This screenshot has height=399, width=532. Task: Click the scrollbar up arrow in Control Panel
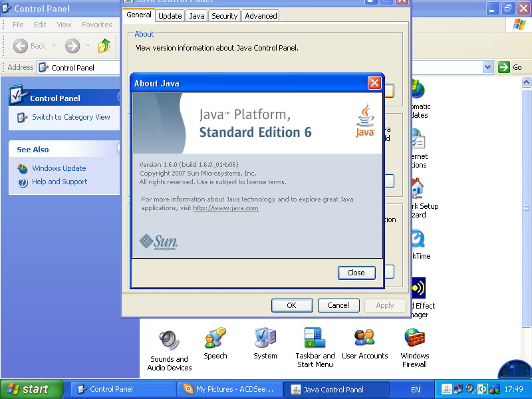526,82
